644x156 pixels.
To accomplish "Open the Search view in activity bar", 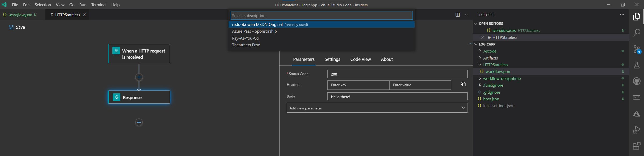I will (637, 33).
